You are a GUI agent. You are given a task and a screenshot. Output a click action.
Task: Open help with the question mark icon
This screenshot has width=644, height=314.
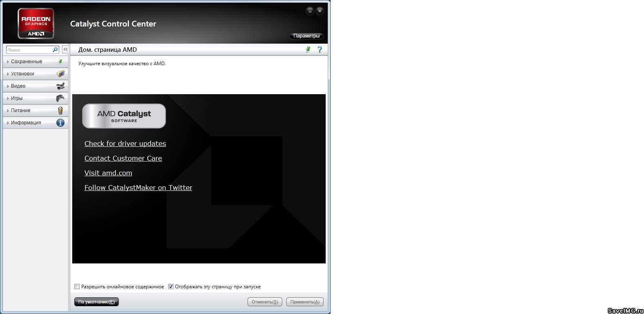pyautogui.click(x=320, y=49)
